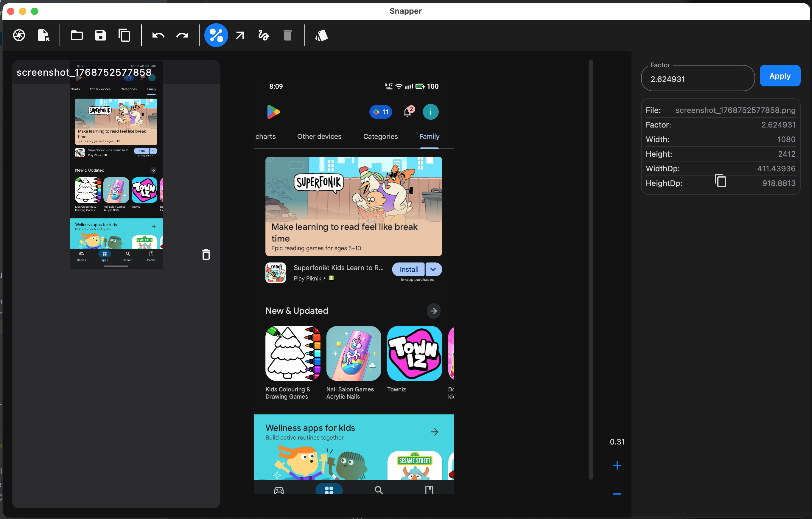Select the arrow drawing tool
812x519 pixels.
click(x=240, y=35)
